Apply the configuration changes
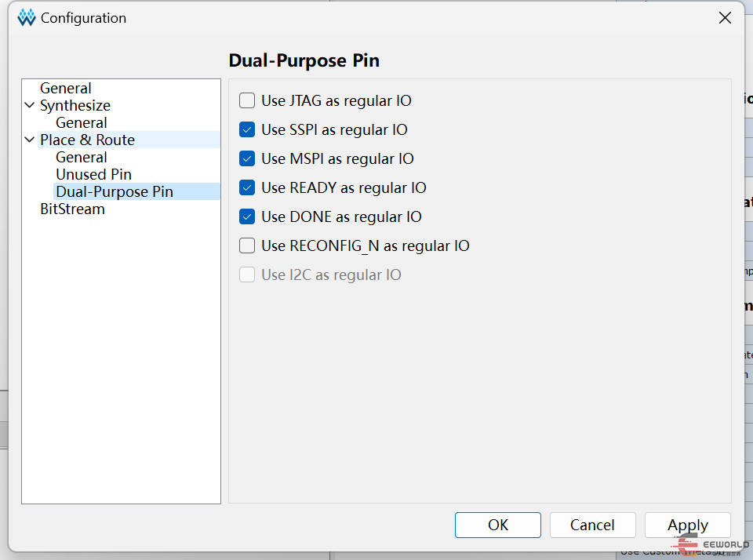Image resolution: width=753 pixels, height=560 pixels. 688,525
